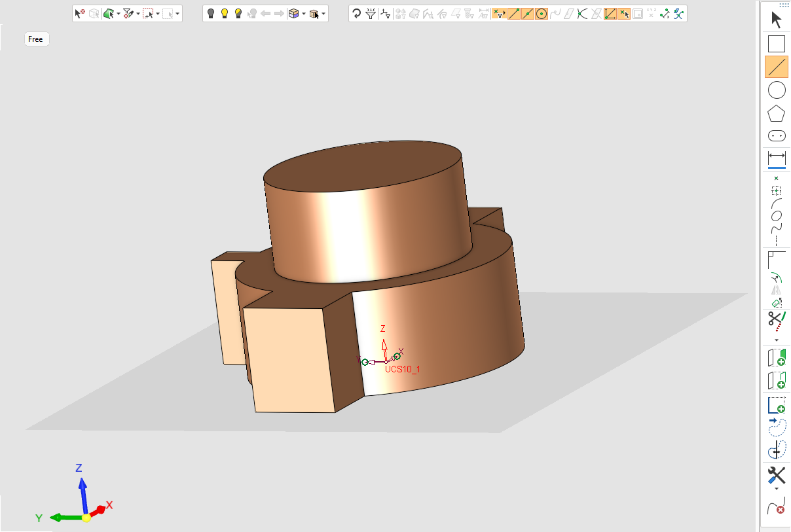The height and width of the screenshot is (532, 791).
Task: Toggle the circle center snap option
Action: (x=541, y=13)
